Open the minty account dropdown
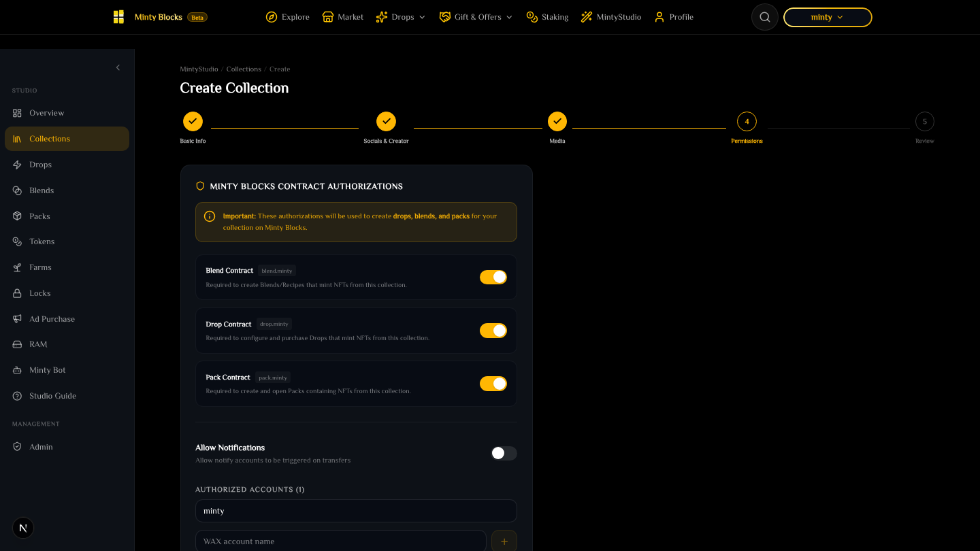The height and width of the screenshot is (551, 980). point(828,17)
